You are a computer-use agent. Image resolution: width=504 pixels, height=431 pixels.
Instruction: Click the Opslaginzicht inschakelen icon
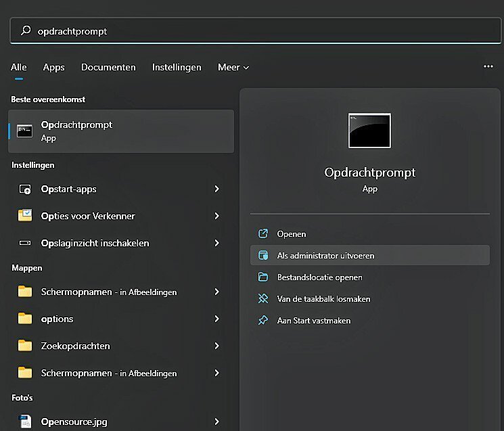25,243
